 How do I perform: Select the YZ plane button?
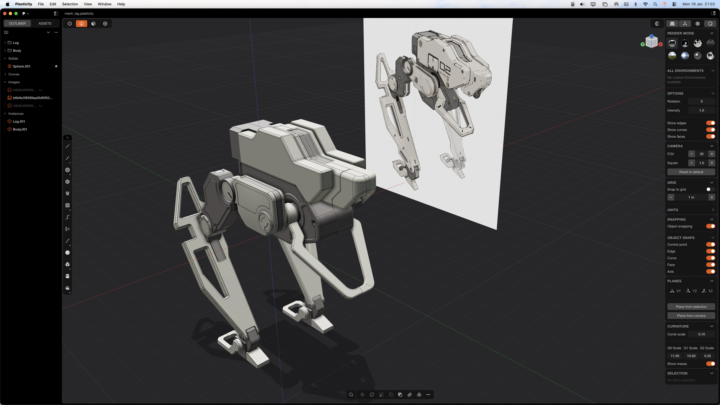pos(691,291)
